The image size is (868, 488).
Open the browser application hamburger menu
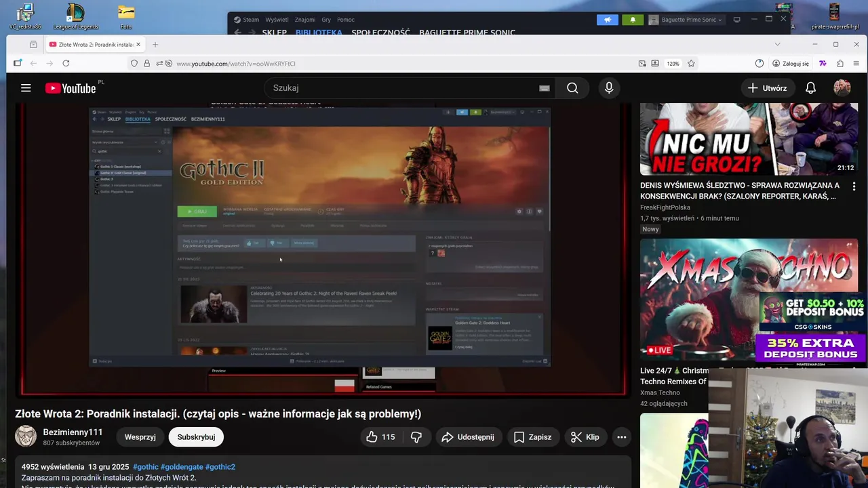point(857,64)
